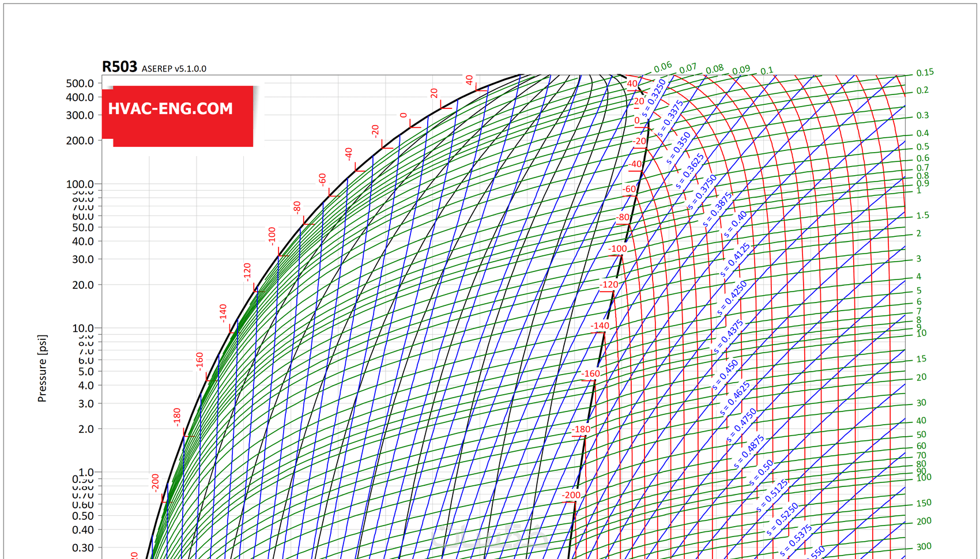Viewport: 980px width, 559px height.
Task: Select the Pressure [psi] axis label
Action: pos(42,368)
